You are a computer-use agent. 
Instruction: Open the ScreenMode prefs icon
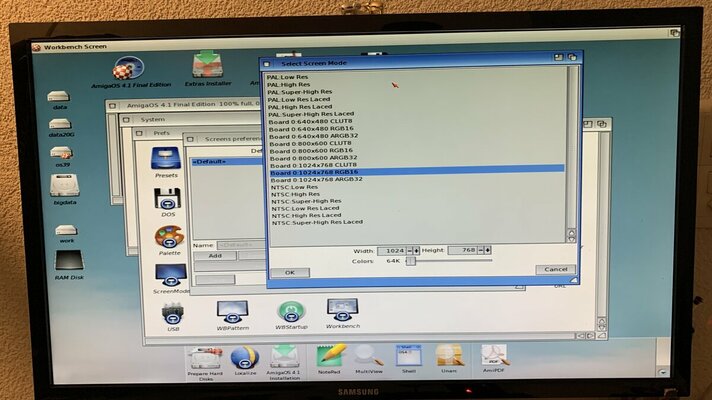[x=171, y=275]
